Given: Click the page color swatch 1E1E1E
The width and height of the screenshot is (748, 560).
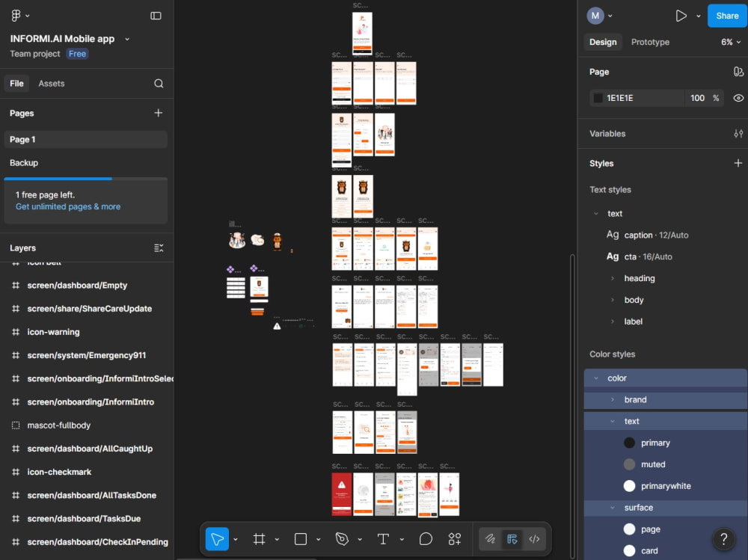Looking at the screenshot, I should [598, 98].
